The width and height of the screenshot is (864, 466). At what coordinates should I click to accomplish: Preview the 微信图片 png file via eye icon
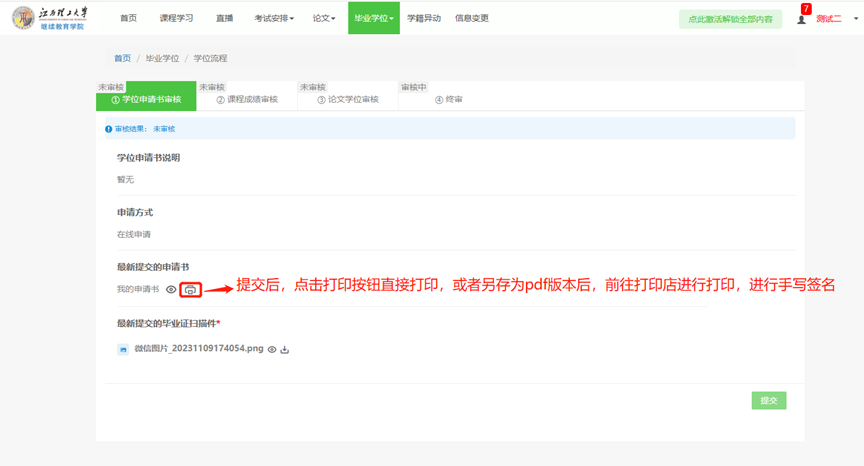coord(272,349)
